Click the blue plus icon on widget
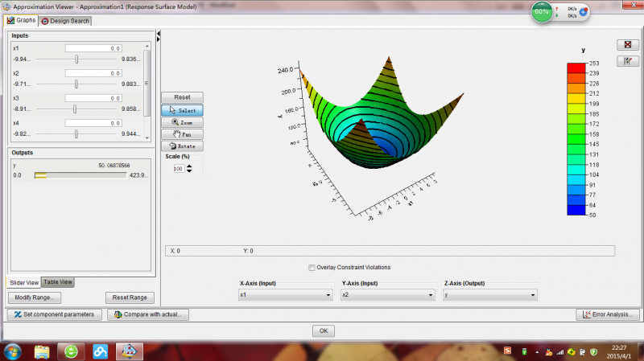 tap(583, 12)
